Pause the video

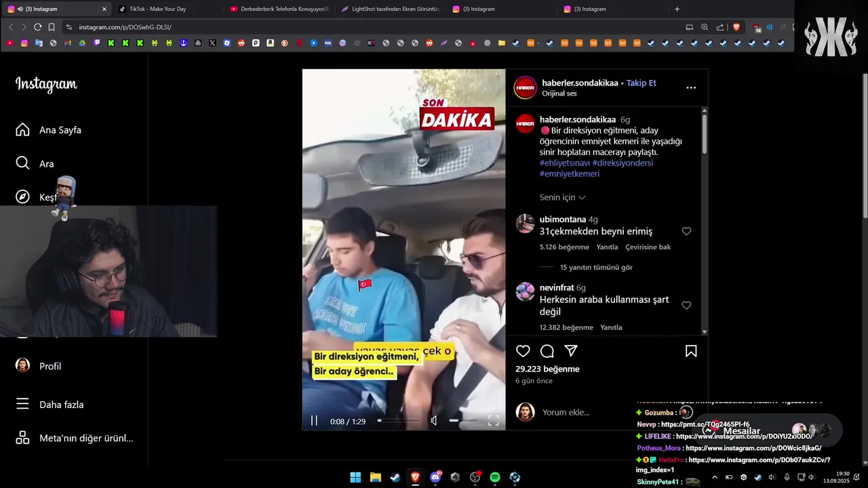coord(314,420)
